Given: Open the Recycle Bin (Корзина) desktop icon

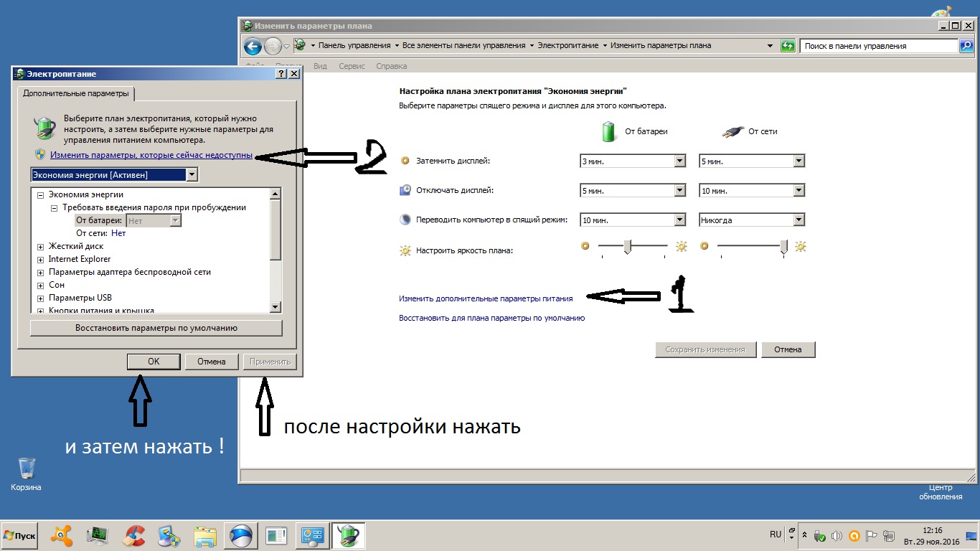Looking at the screenshot, I should [27, 470].
